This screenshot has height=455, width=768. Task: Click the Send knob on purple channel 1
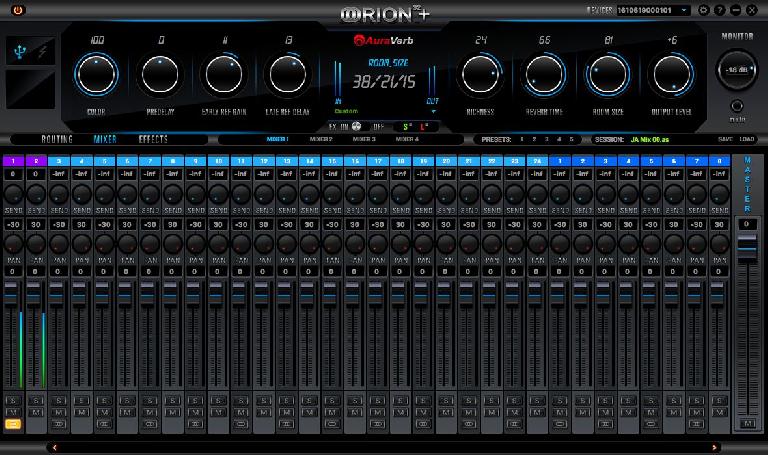pyautogui.click(x=13, y=194)
